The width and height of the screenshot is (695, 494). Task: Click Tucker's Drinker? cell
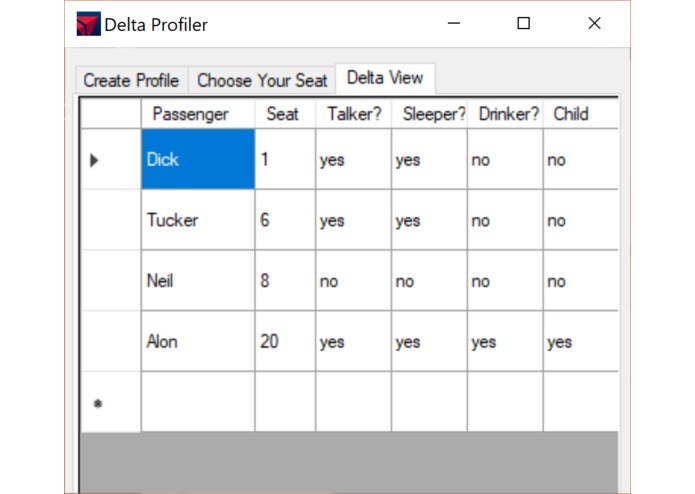[x=505, y=220]
